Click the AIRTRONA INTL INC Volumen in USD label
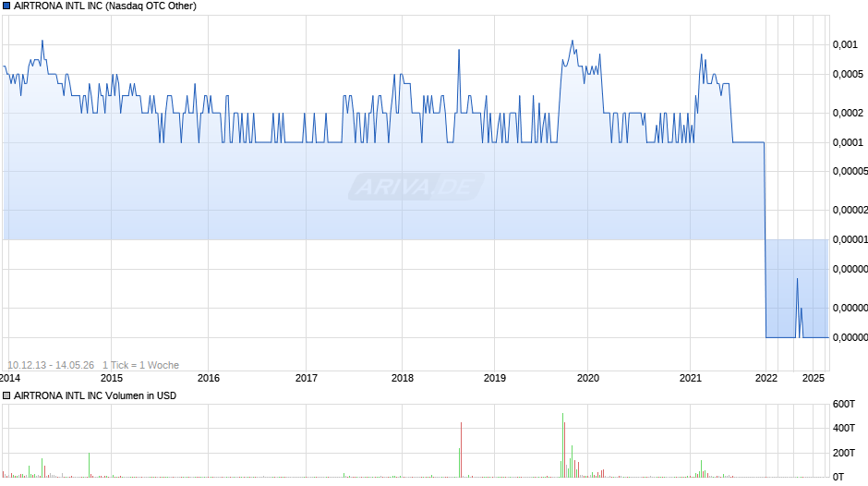This screenshot has width=868, height=486. [x=95, y=395]
